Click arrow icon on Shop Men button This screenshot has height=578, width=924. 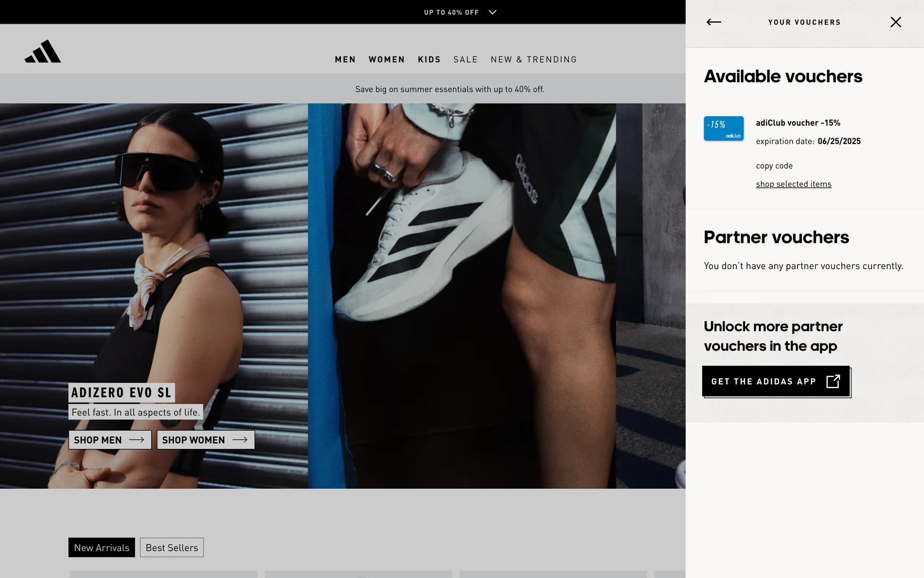click(137, 440)
